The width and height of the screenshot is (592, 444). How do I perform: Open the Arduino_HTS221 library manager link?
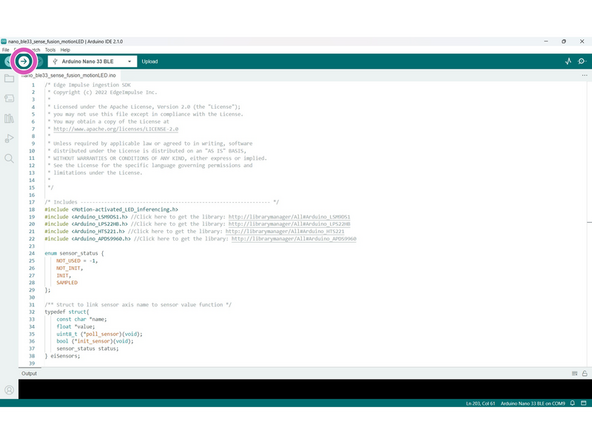285,231
